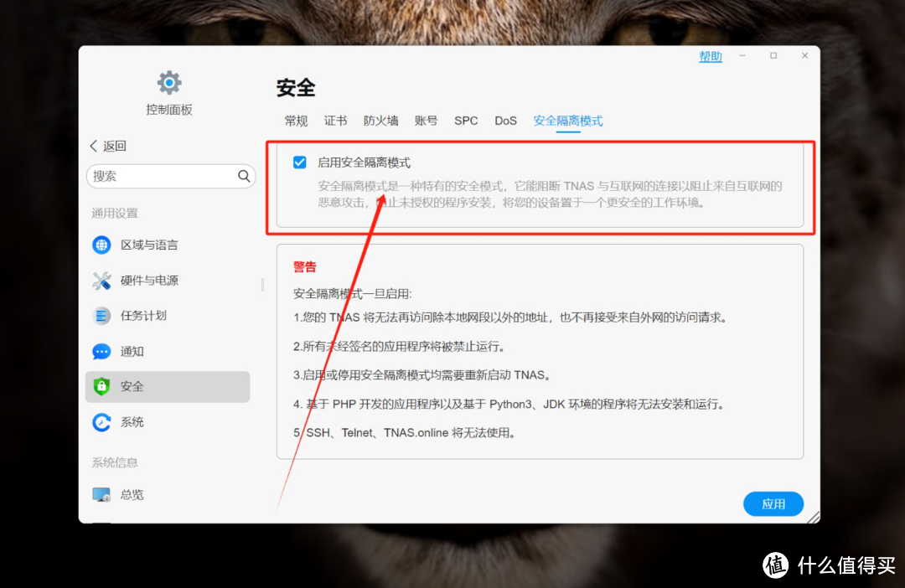Click the Overview monitor icon
Image resolution: width=905 pixels, height=588 pixels.
click(101, 494)
